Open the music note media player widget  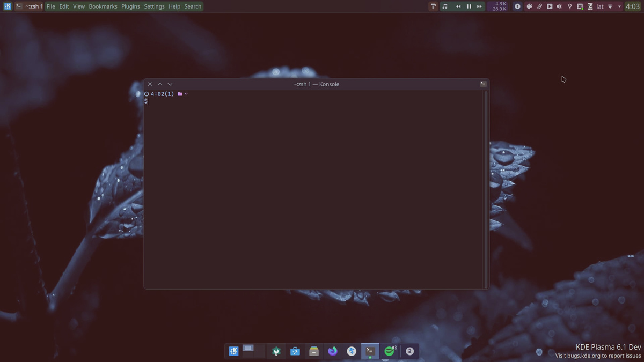445,6
